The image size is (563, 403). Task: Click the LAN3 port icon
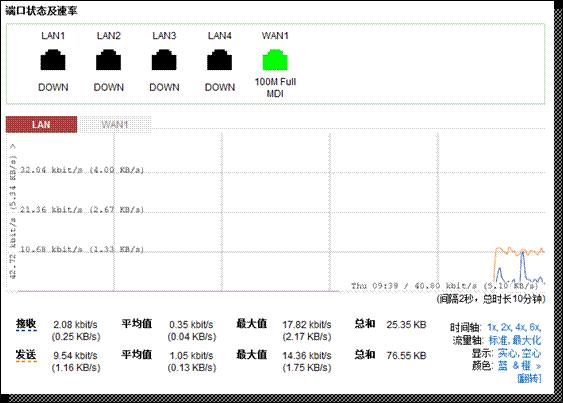tap(164, 60)
